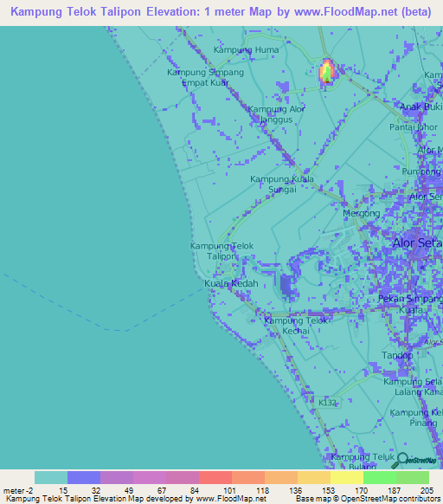Click the Kampung Sela Lalang Kanan label
Image resolution: width=443 pixels, height=504 pixels.
(x=413, y=387)
